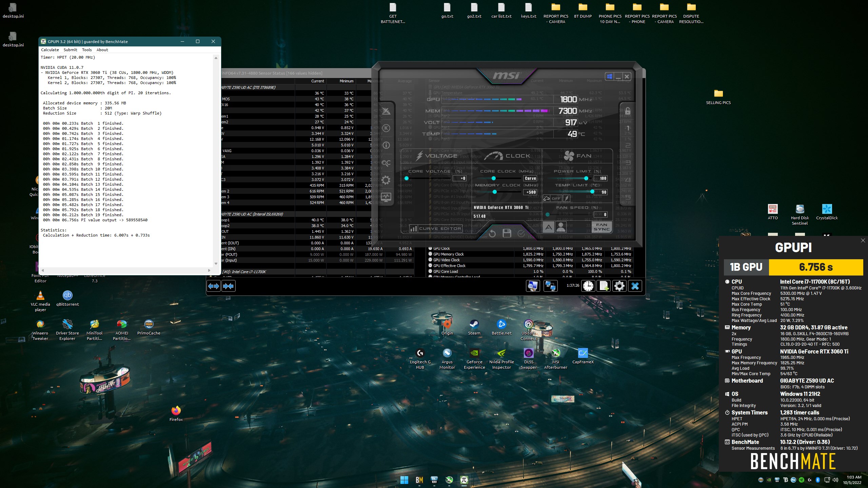This screenshot has width=868, height=488.
Task: Open the Nvidia Profile Inspector desktop icon
Action: pyautogui.click(x=501, y=359)
